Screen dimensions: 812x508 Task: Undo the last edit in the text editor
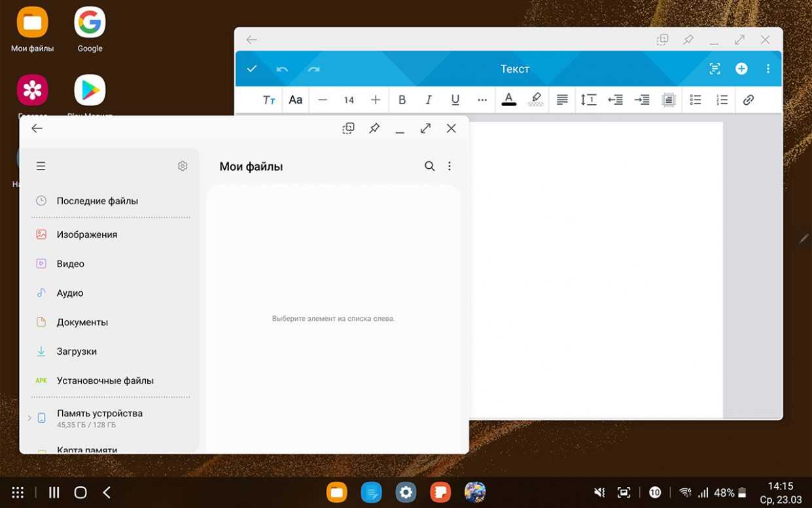tap(282, 69)
